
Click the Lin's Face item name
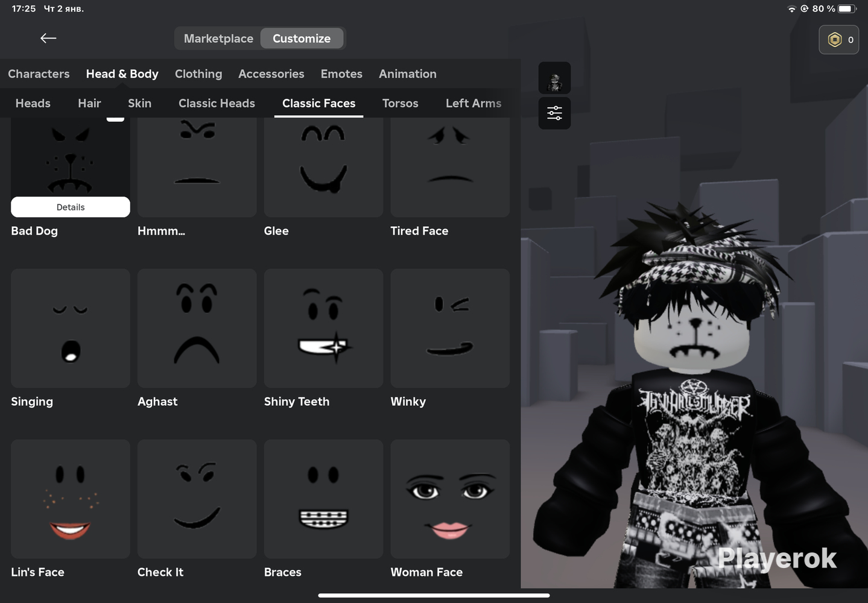[37, 572]
